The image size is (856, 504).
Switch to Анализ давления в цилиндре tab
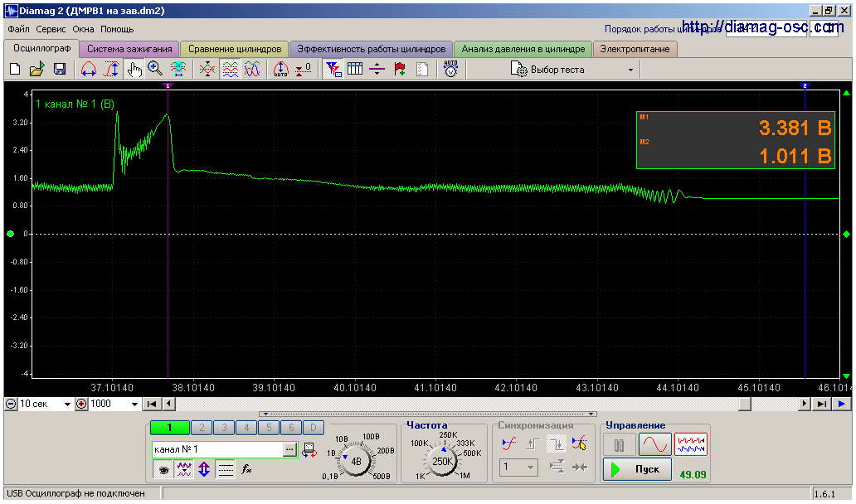tap(523, 49)
